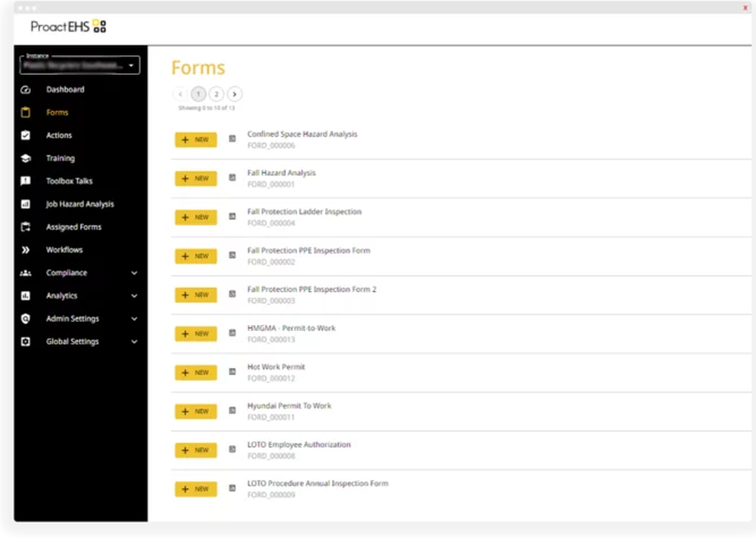Open the Global Settings menu item

72,342
